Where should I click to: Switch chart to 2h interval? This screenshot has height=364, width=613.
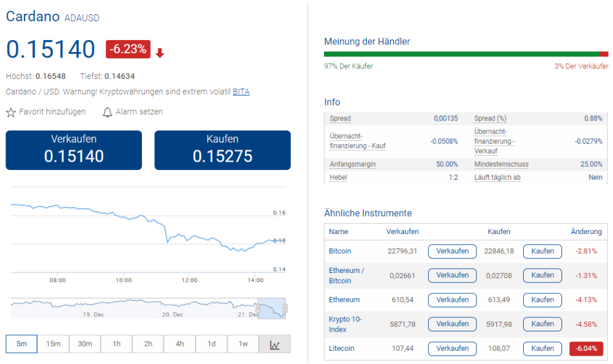coord(148,344)
